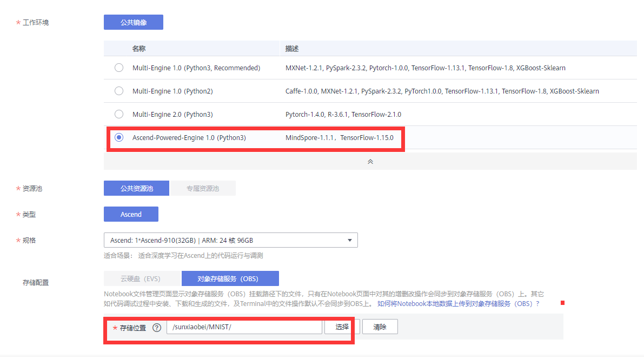Click the 公共镜像 button

pos(134,22)
